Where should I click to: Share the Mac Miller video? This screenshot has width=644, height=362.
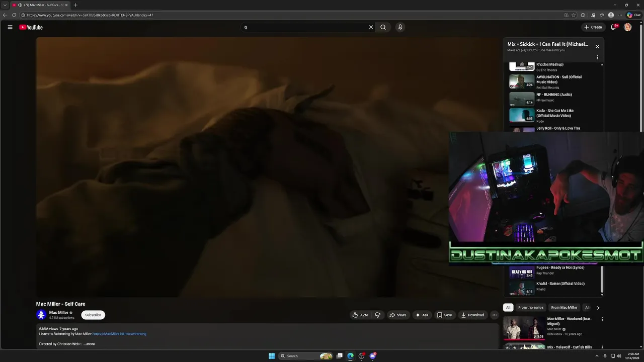[x=397, y=315]
